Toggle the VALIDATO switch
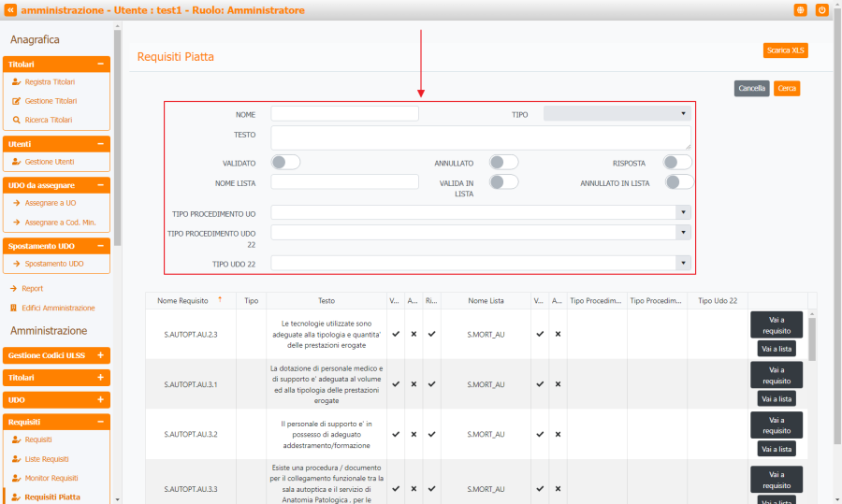Viewport: 842px width, 504px height. coord(285,162)
